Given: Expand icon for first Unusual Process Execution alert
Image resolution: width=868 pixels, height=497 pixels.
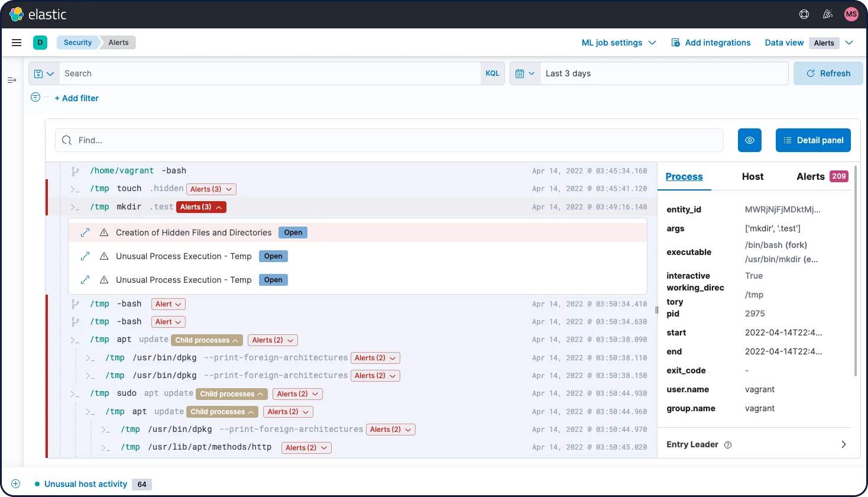Looking at the screenshot, I should [85, 256].
